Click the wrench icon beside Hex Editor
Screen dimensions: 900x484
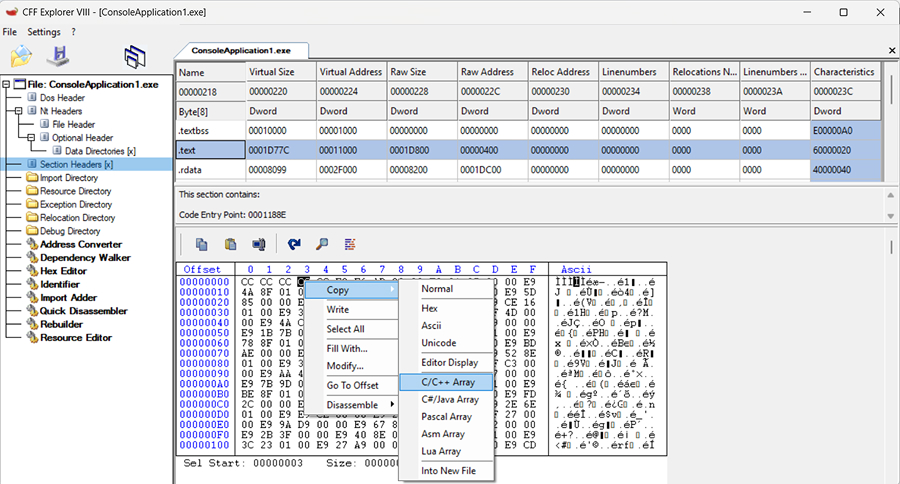coord(32,271)
